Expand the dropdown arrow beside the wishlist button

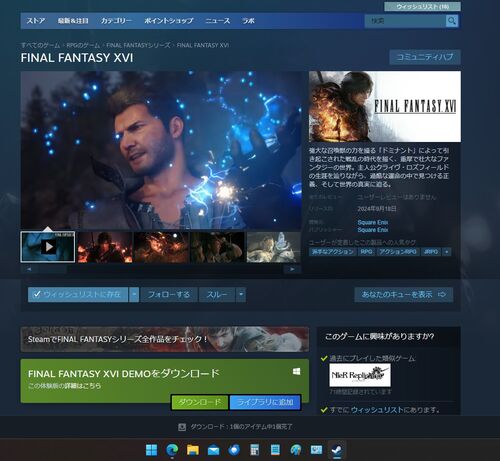point(134,294)
